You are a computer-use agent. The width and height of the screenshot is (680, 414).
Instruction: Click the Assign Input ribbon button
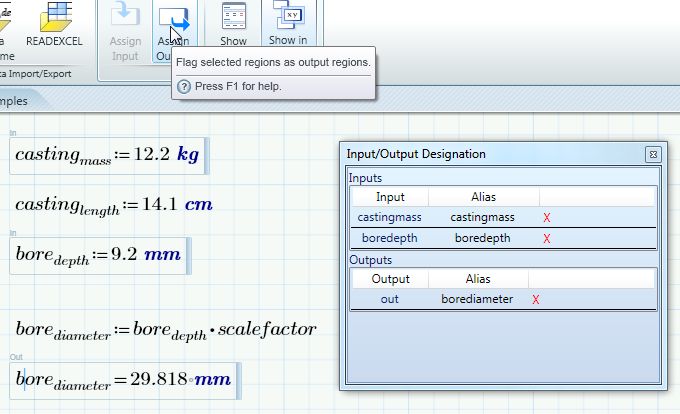[x=125, y=31]
